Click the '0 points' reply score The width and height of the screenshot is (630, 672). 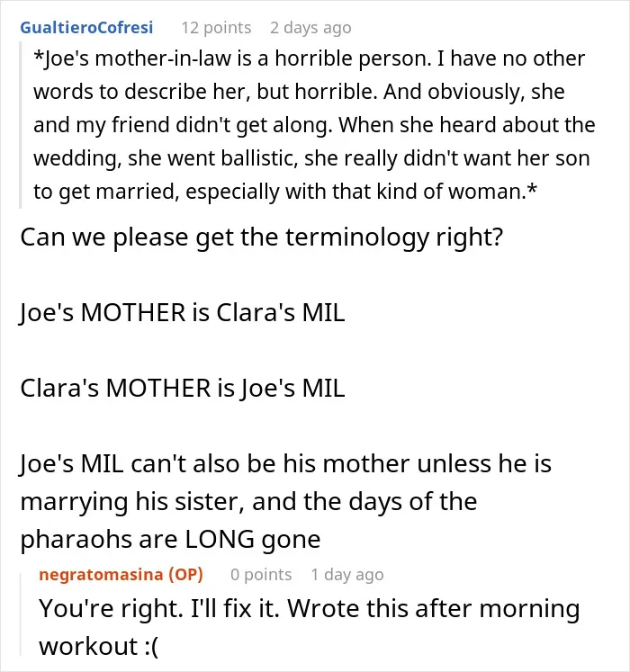[261, 574]
